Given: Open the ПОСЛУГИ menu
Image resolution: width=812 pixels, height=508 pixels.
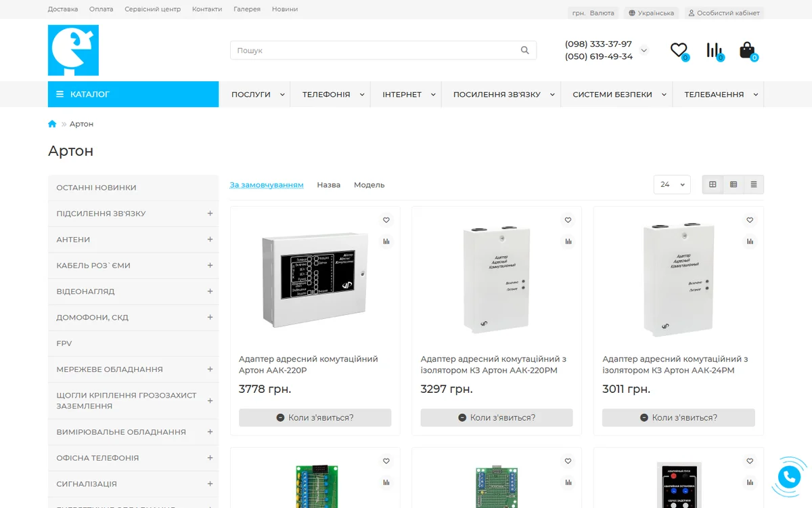Looking at the screenshot, I should (x=255, y=94).
